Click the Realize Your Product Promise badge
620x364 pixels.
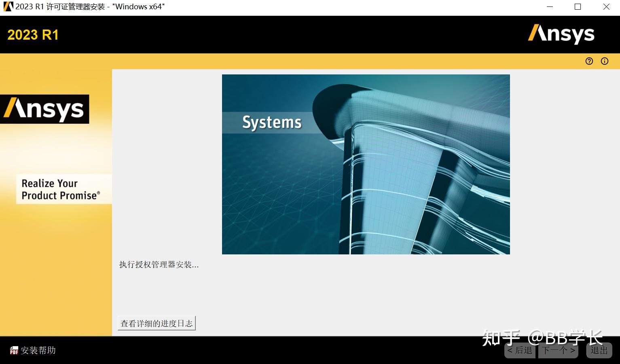coord(63,189)
